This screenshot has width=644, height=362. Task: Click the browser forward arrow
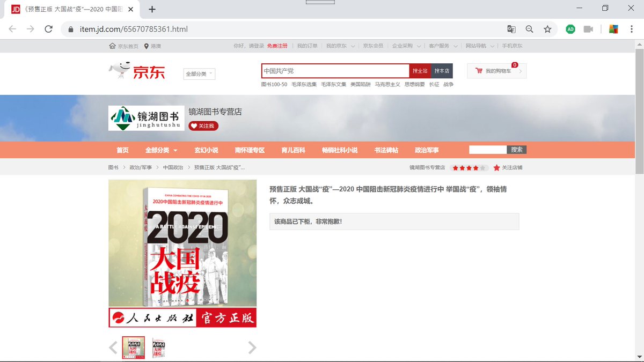(31, 29)
